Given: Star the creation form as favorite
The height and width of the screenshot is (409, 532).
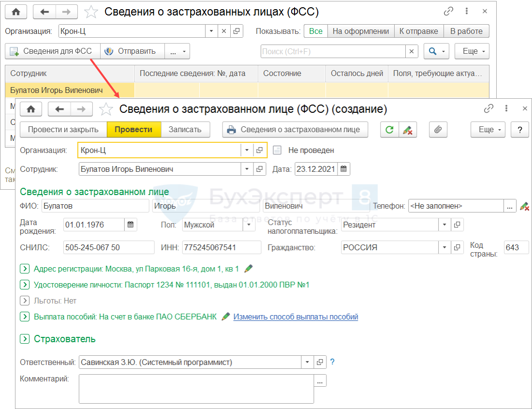Looking at the screenshot, I should [106, 109].
